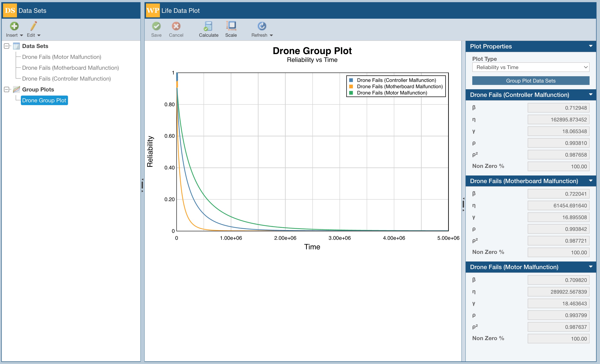Click the orange Motherboard legend color swatch
This screenshot has width=600, height=364.
coord(351,87)
